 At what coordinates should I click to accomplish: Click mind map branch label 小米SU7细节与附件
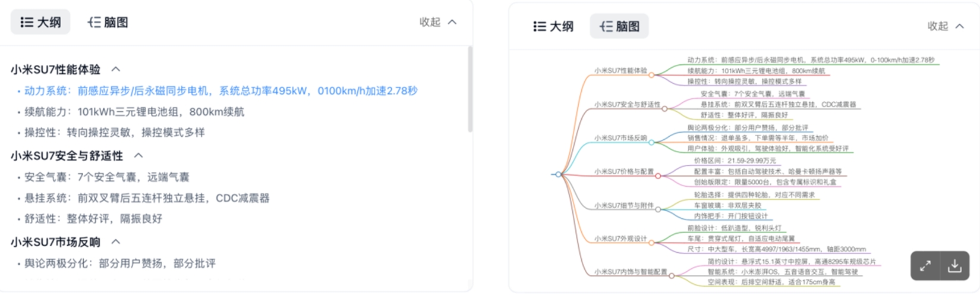click(623, 205)
